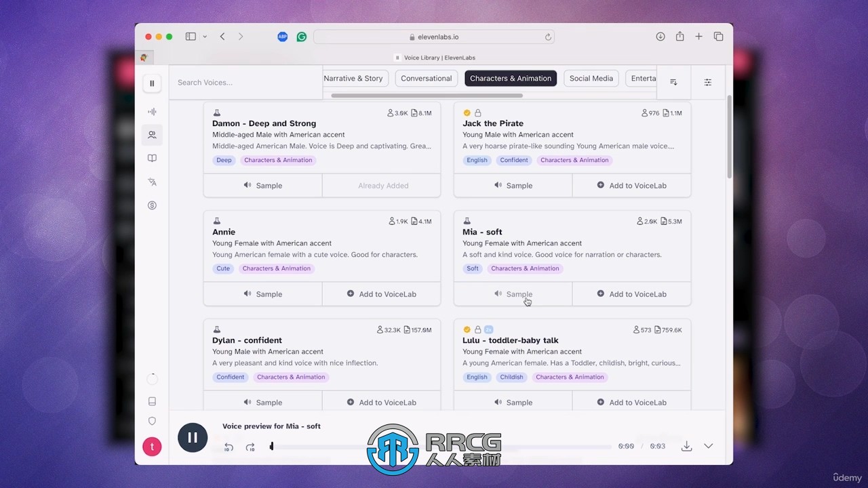The image size is (868, 488).
Task: Open a new Safari tab with plus
Action: [698, 37]
